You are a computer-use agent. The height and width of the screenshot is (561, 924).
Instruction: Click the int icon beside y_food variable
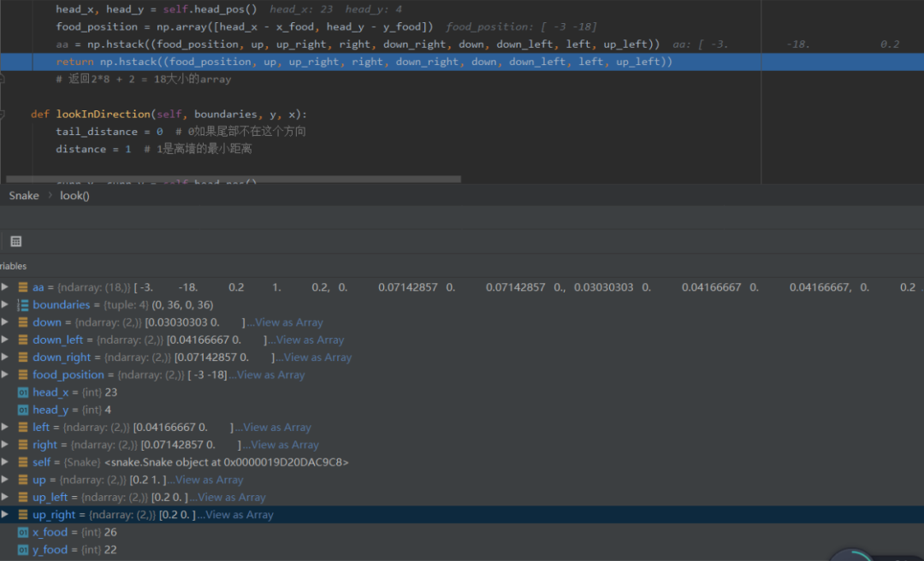[x=23, y=550]
